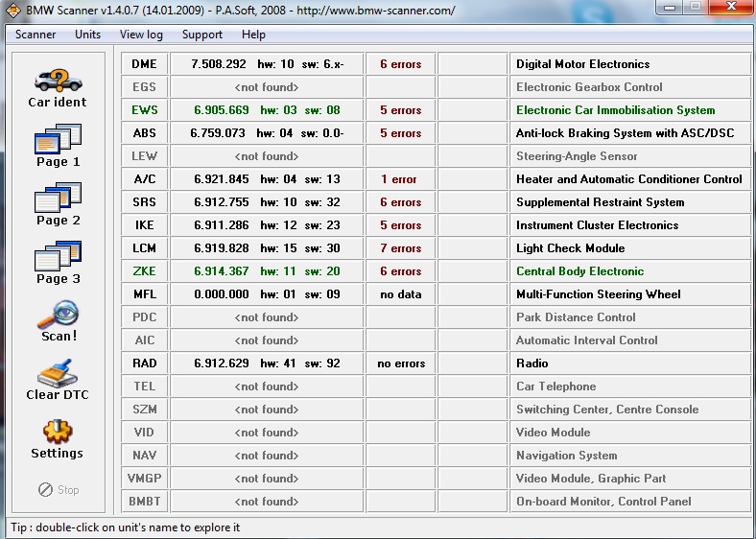Click the LCM 7 errors cell
Screen dimensions: 756x539
tap(400, 248)
